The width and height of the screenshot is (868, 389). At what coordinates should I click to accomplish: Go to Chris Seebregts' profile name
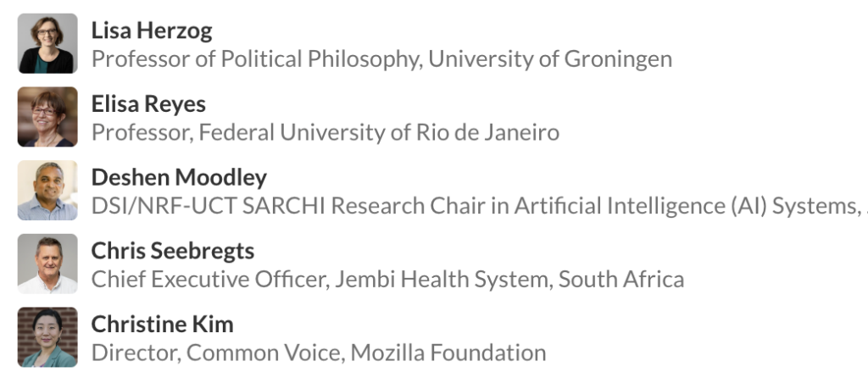tap(172, 252)
